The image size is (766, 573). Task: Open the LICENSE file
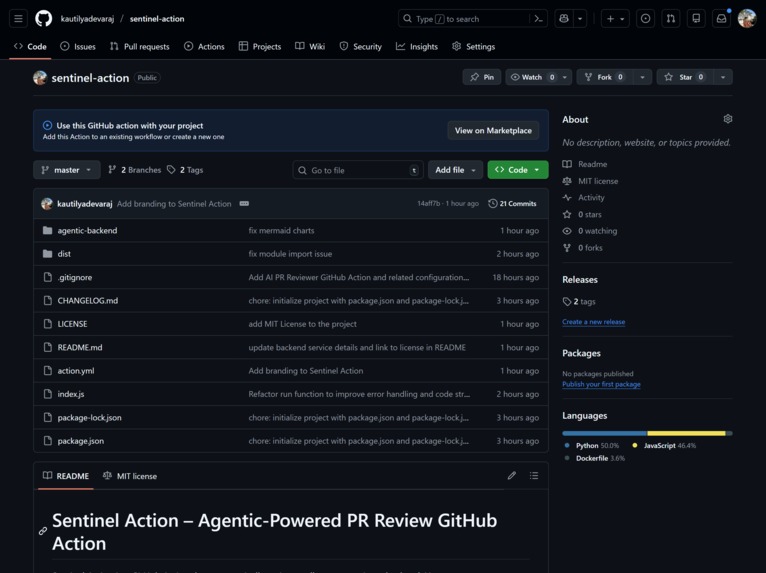click(72, 324)
